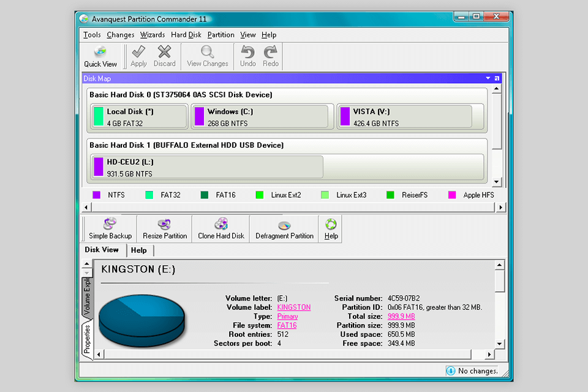Click legend scrollbar right arrow
Viewport: 588px width, 392px height.
coord(500,207)
